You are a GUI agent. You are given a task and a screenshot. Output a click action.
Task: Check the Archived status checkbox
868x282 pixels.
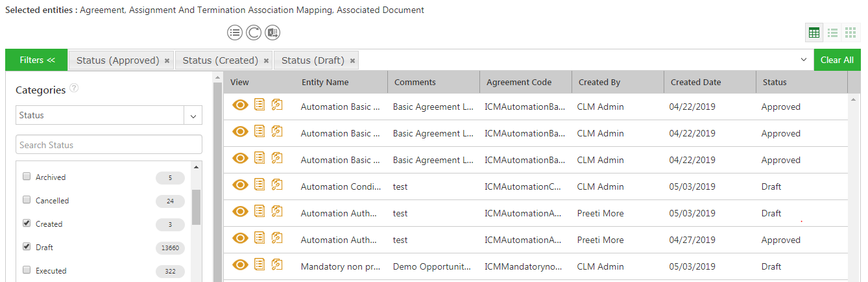coord(27,176)
